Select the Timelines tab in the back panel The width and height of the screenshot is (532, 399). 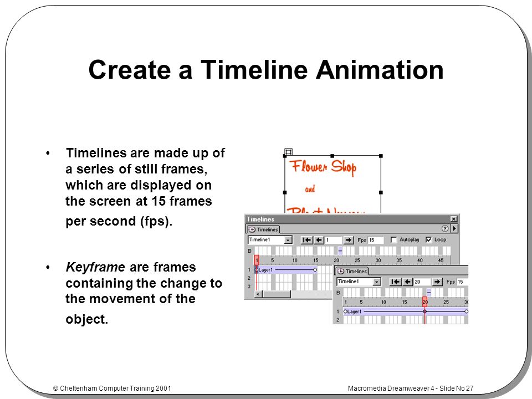263,229
